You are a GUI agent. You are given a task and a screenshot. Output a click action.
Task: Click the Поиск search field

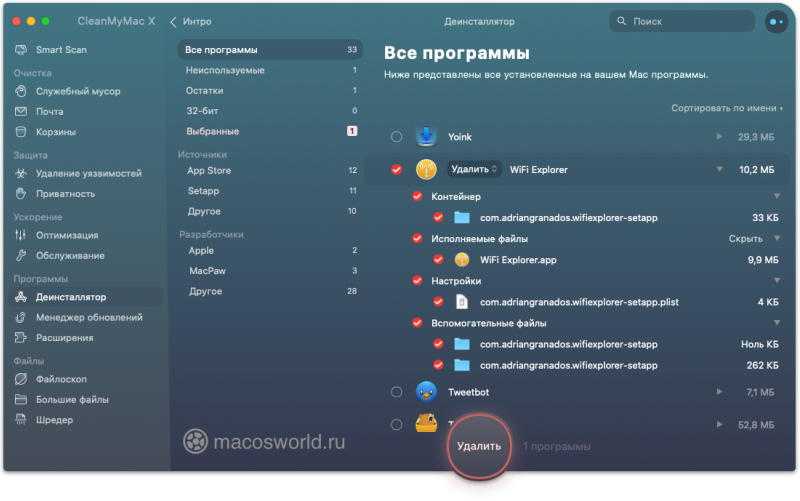pos(682,21)
